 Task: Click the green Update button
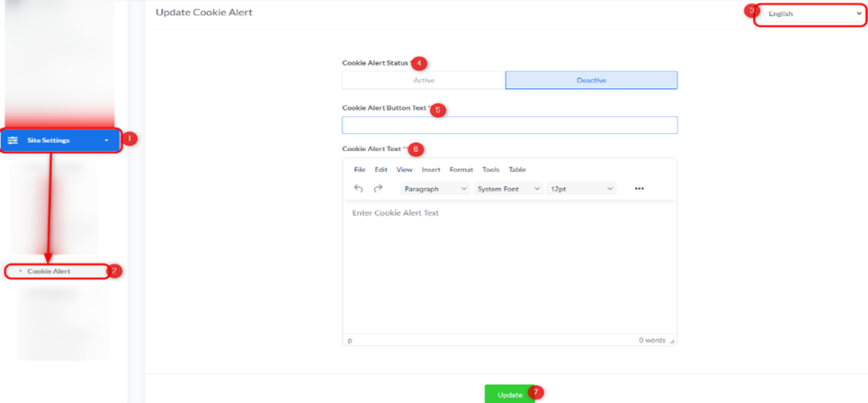click(509, 395)
